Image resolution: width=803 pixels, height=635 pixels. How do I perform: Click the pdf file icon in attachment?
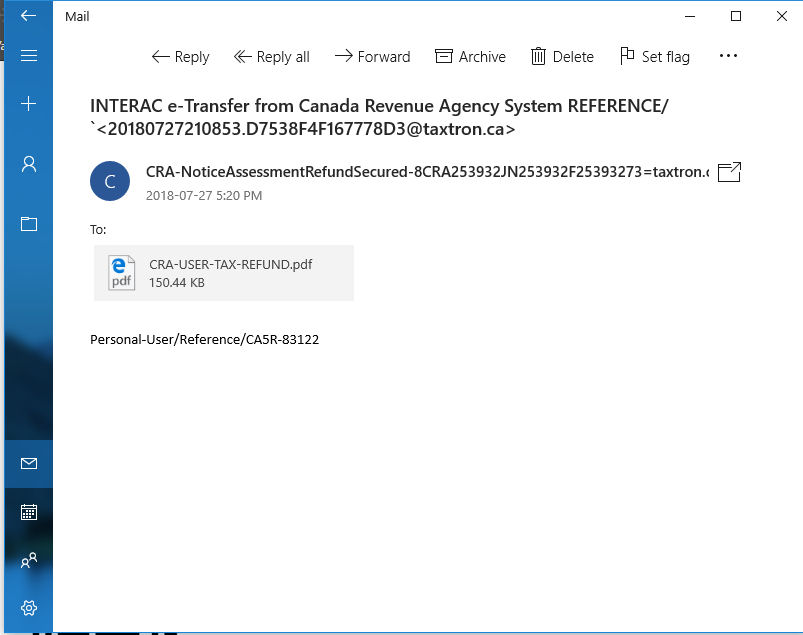pos(121,273)
